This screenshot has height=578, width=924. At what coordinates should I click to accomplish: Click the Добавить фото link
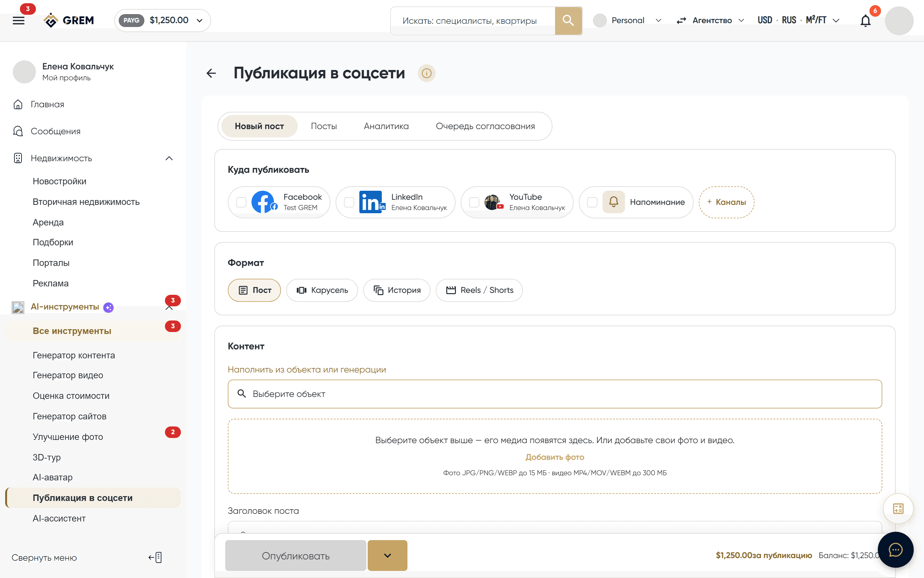(x=555, y=457)
